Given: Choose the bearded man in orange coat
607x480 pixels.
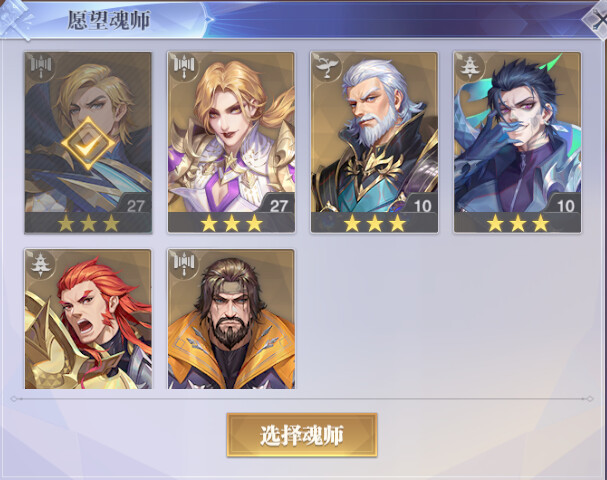Looking at the screenshot, I should coord(231,319).
